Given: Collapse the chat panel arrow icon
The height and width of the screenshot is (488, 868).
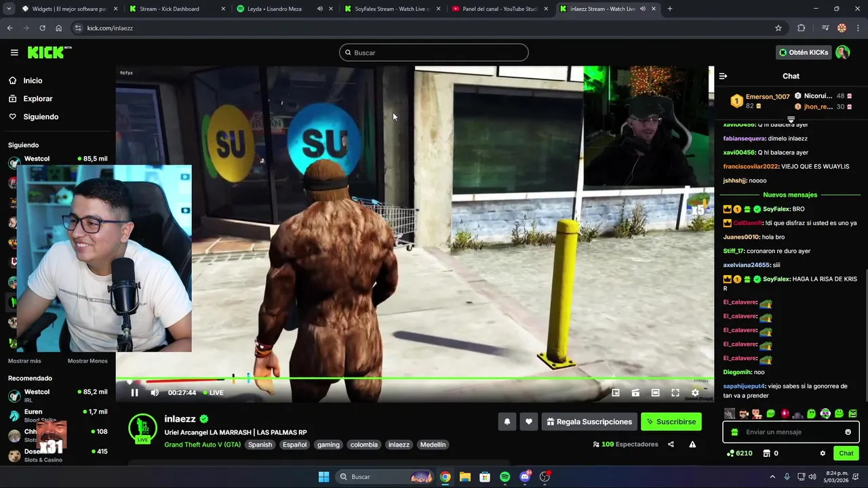Looking at the screenshot, I should (723, 76).
